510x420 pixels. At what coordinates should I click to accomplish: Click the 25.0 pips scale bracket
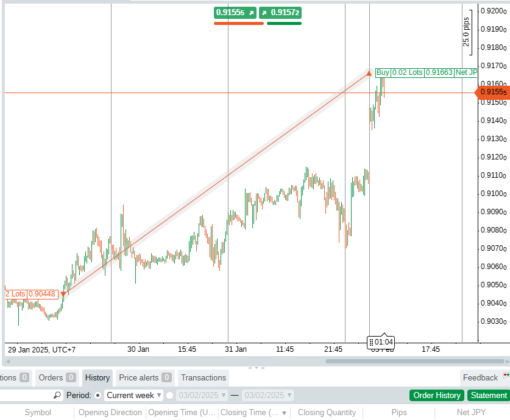tap(469, 31)
